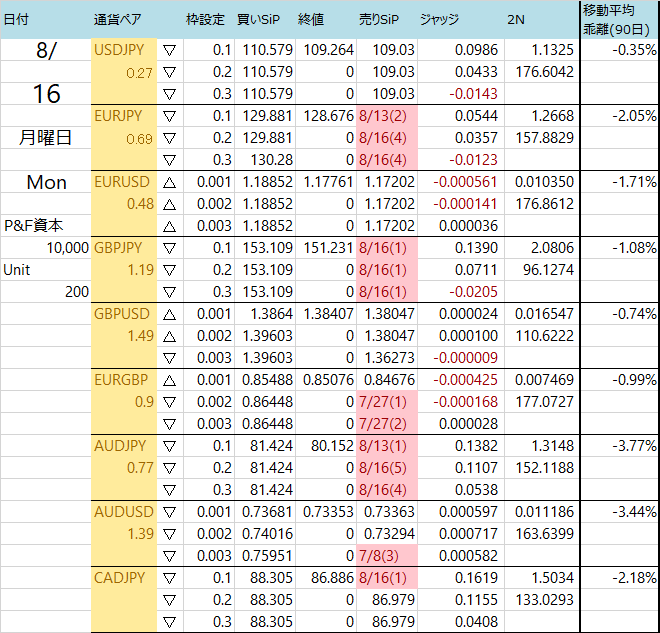660x633 pixels.
Task: Click the up triangle in the EURGBP row
Action: tap(169, 380)
